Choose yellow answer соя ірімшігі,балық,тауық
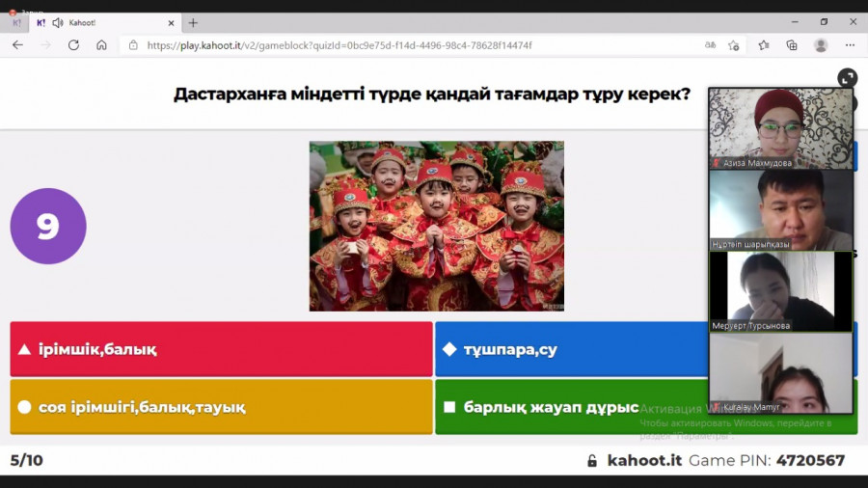Viewport: 868px width, 488px height. tap(221, 407)
